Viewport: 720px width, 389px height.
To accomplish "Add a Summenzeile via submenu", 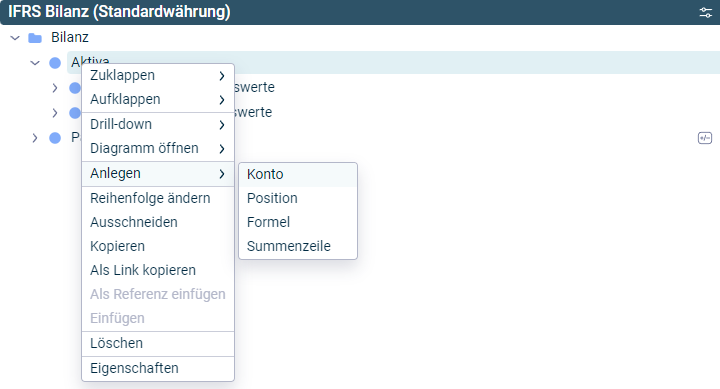I will click(x=298, y=246).
